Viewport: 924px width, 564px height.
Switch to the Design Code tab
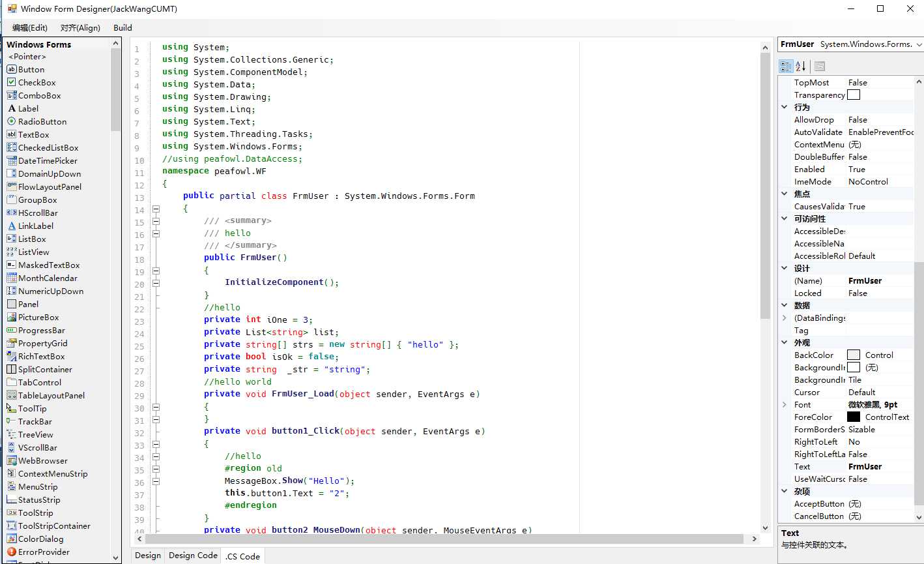(x=193, y=556)
